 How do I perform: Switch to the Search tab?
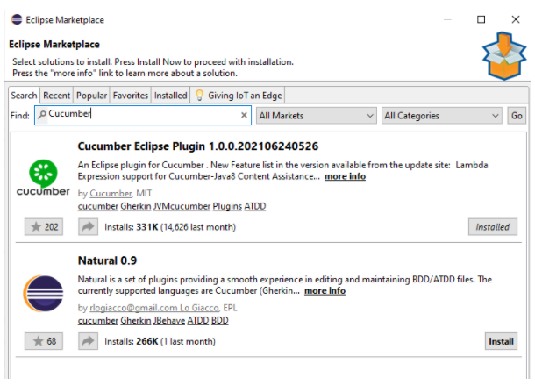tap(24, 96)
